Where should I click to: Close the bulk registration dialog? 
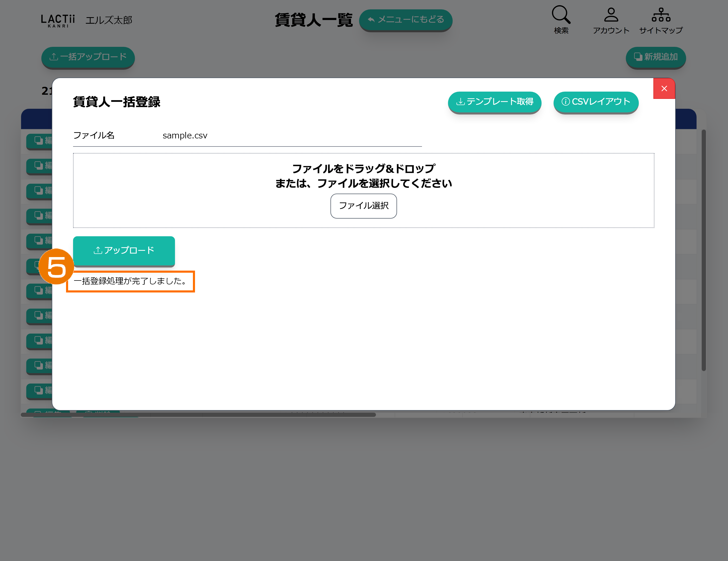tap(664, 88)
